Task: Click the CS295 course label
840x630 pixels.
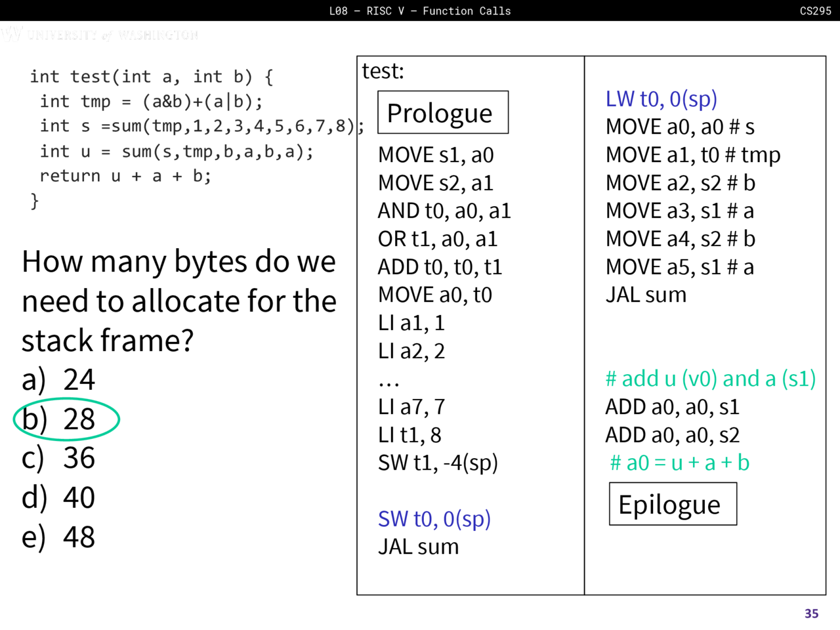Action: (815, 10)
